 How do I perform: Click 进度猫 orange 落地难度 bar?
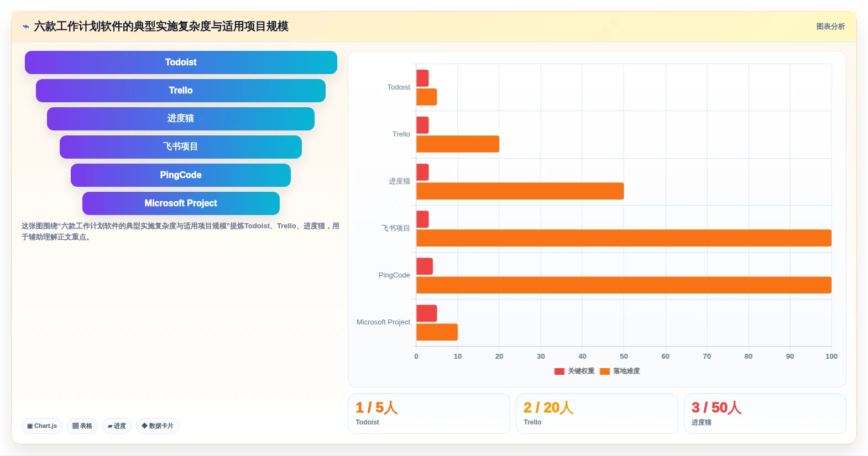pos(520,191)
